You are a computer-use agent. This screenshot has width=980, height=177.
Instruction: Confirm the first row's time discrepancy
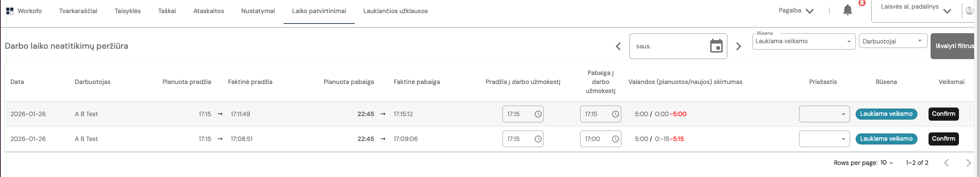tap(943, 114)
